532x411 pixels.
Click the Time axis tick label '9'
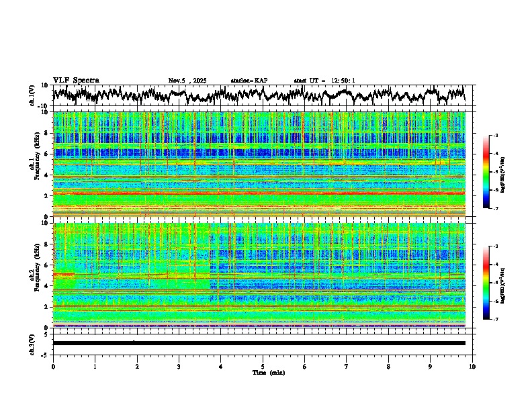[430, 367]
